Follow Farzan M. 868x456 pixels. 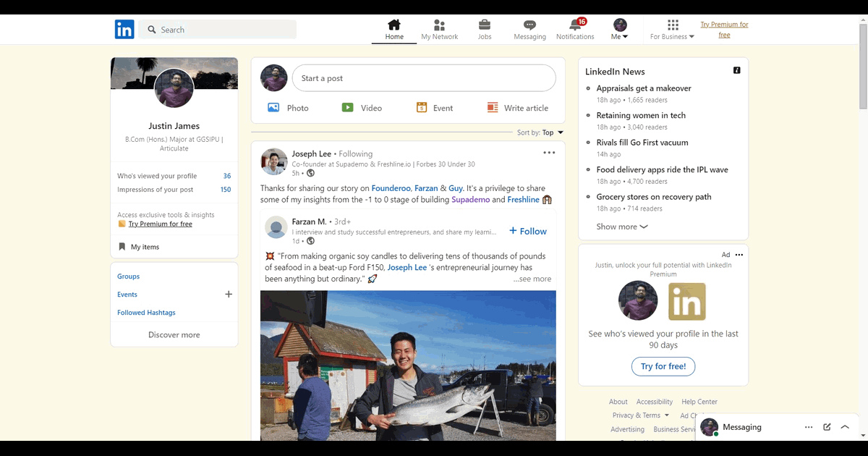[x=528, y=231]
